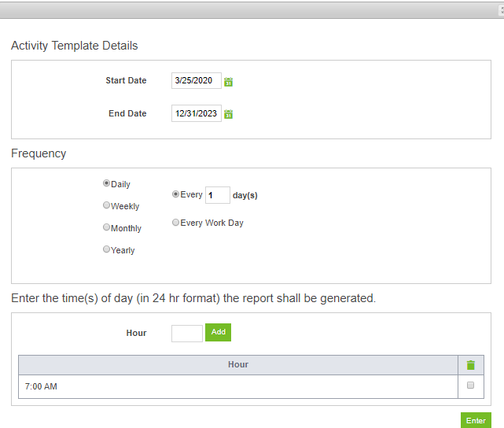Screen dimensions: 504x428
Task: Click the Frequency section heading
Action: point(39,153)
